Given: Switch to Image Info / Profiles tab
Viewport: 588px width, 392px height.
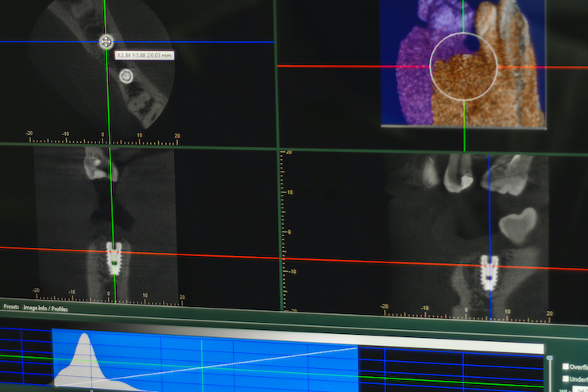Looking at the screenshot, I should click(45, 307).
